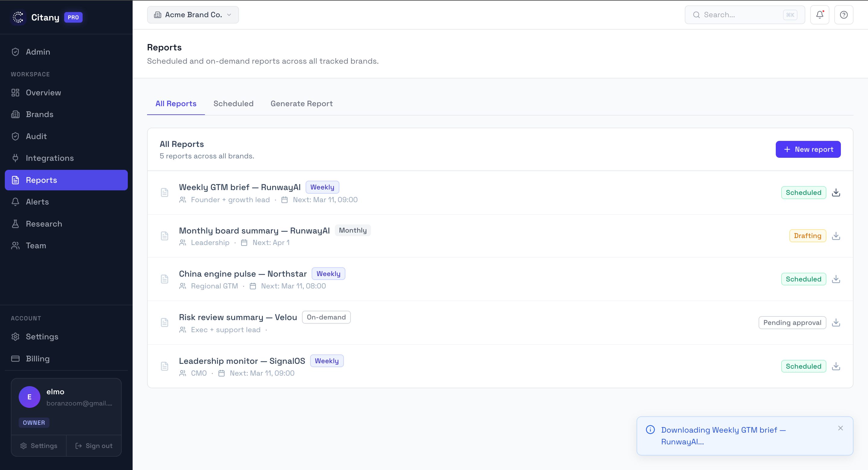868x470 pixels.
Task: Switch to the Scheduled tab
Action: (234, 103)
